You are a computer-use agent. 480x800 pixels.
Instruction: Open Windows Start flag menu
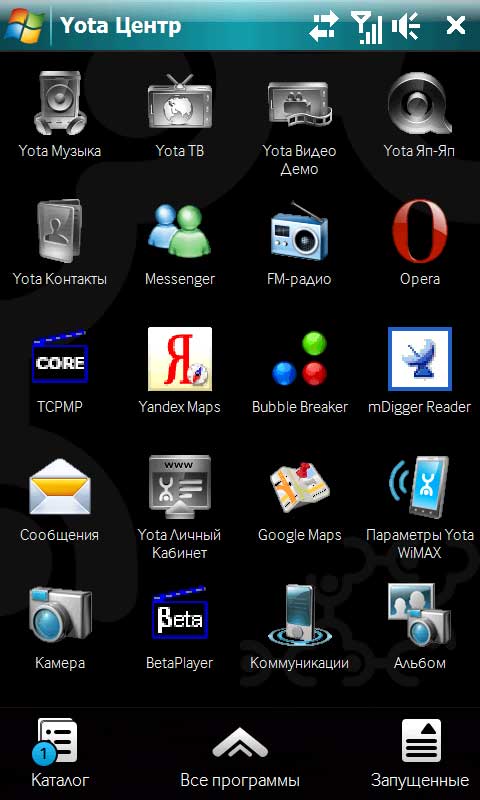pyautogui.click(x=23, y=25)
